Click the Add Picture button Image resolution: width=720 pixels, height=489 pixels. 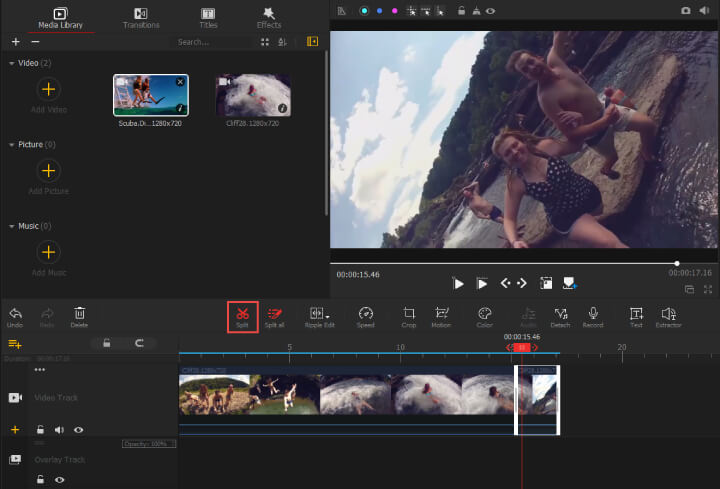[48, 171]
